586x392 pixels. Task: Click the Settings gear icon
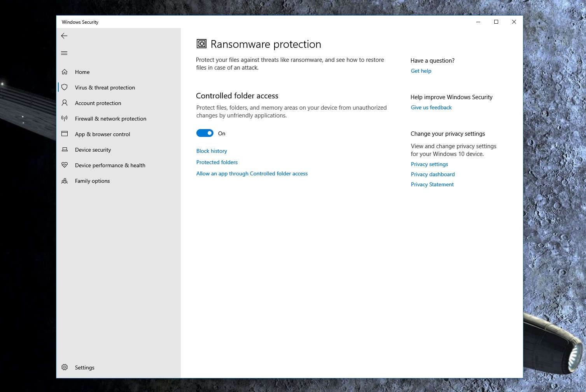pyautogui.click(x=65, y=367)
